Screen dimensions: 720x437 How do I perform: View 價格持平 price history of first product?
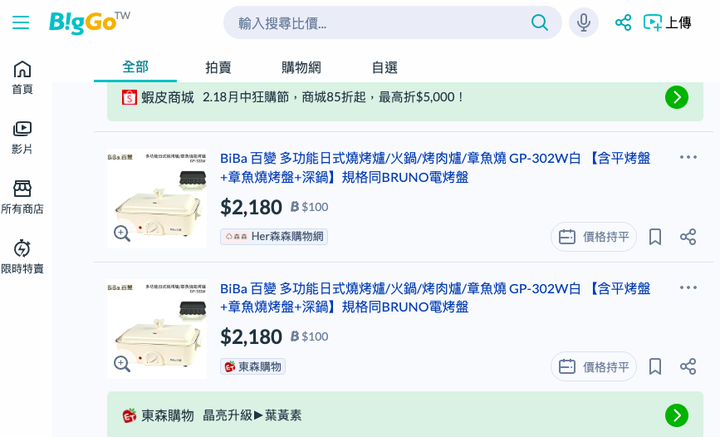pos(594,237)
